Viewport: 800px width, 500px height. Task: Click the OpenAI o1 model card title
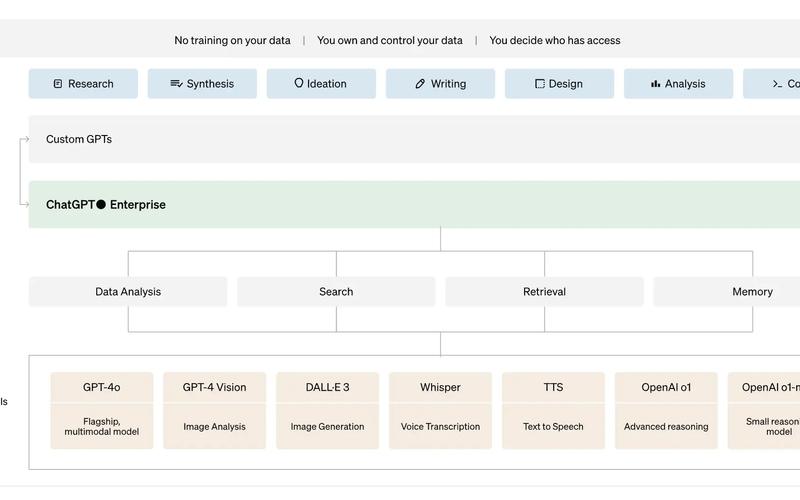666,387
